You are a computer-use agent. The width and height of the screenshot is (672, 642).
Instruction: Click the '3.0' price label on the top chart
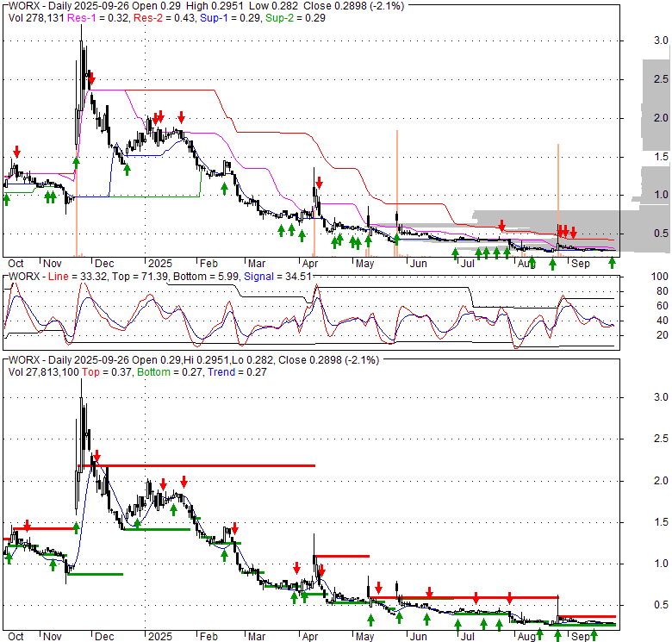[x=661, y=41]
